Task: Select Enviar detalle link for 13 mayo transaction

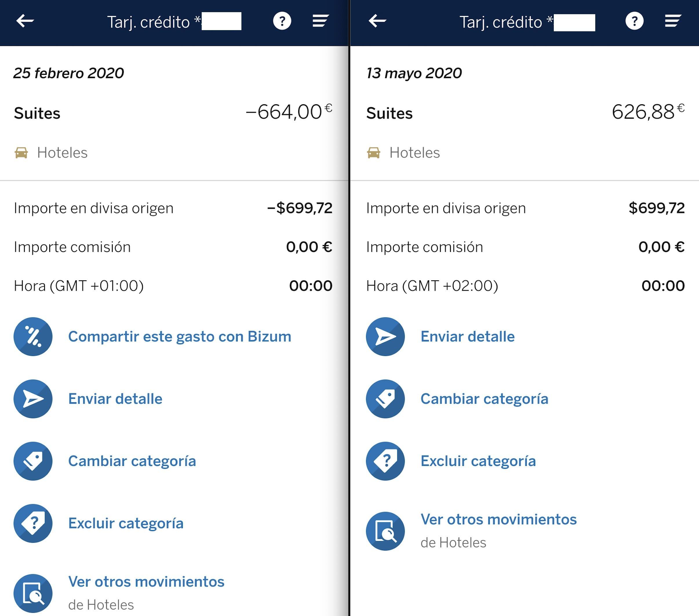Action: (467, 337)
